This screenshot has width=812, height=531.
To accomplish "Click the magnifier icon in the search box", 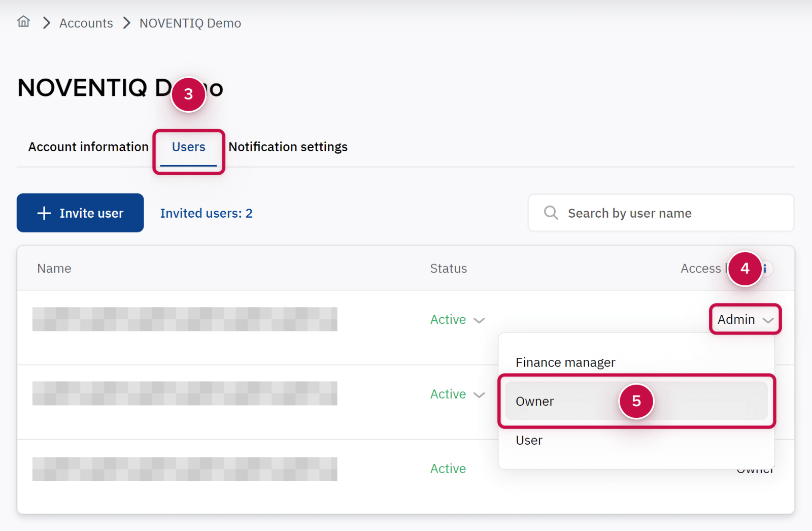I will (551, 213).
